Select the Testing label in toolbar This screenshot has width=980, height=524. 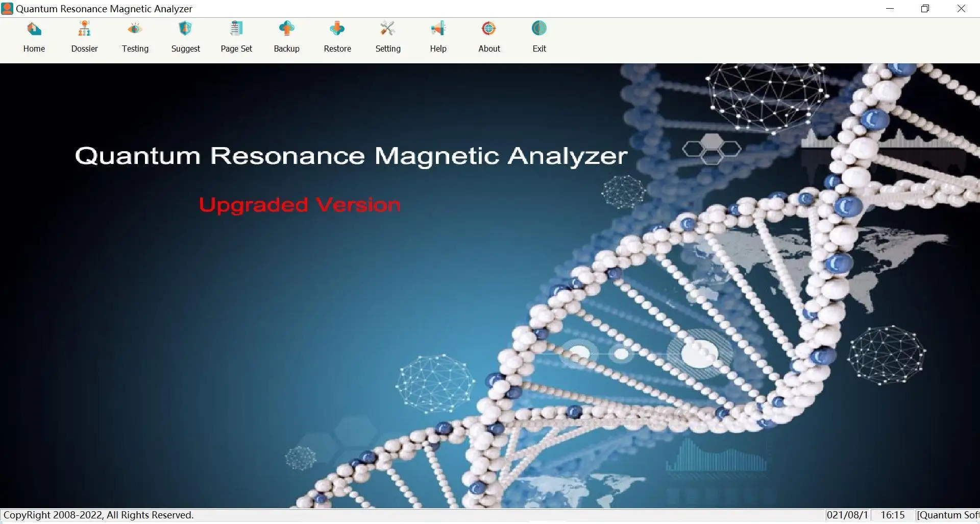pyautogui.click(x=135, y=49)
